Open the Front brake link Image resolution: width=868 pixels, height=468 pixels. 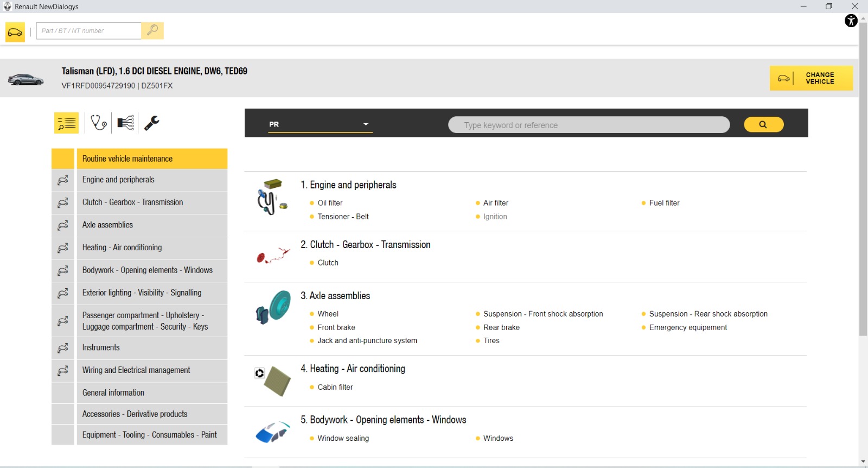point(336,327)
